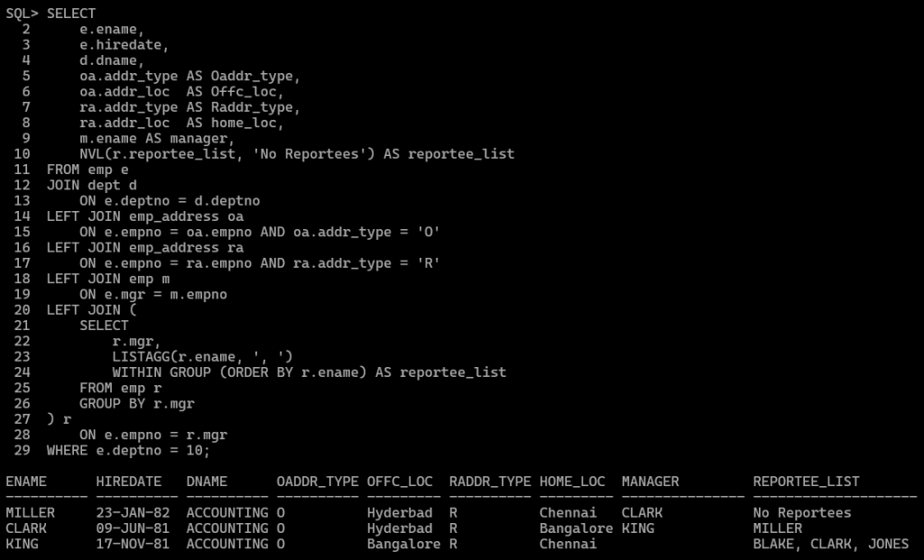Click No Reportees in MILLER's result row

(802, 513)
